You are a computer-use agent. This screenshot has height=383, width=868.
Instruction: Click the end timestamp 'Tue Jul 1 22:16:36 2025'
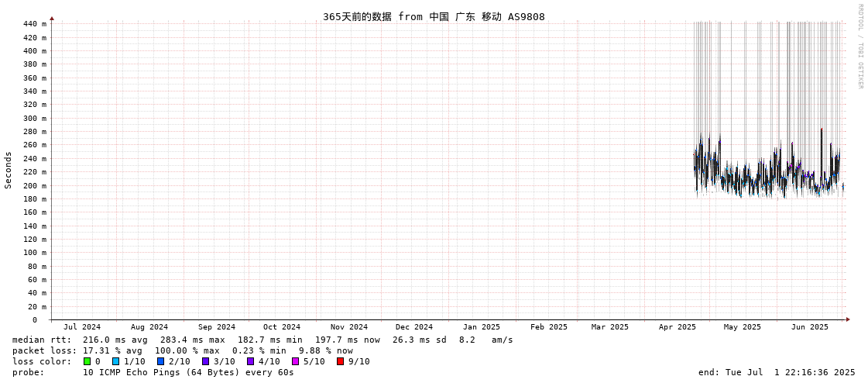tap(789, 372)
